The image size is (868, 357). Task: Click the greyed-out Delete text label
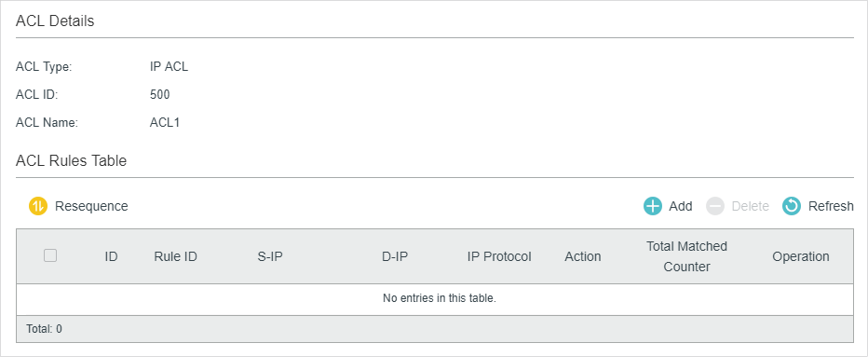(x=750, y=206)
